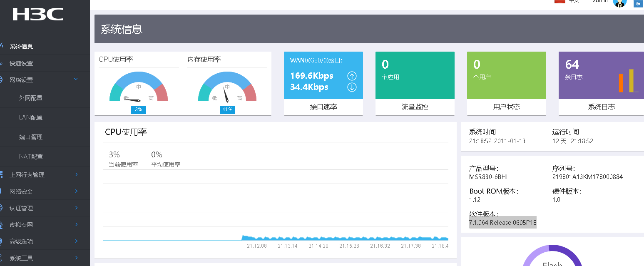This screenshot has width=644, height=266.
Task: Expand the 上网行为管理 chevron
Action: click(76, 174)
